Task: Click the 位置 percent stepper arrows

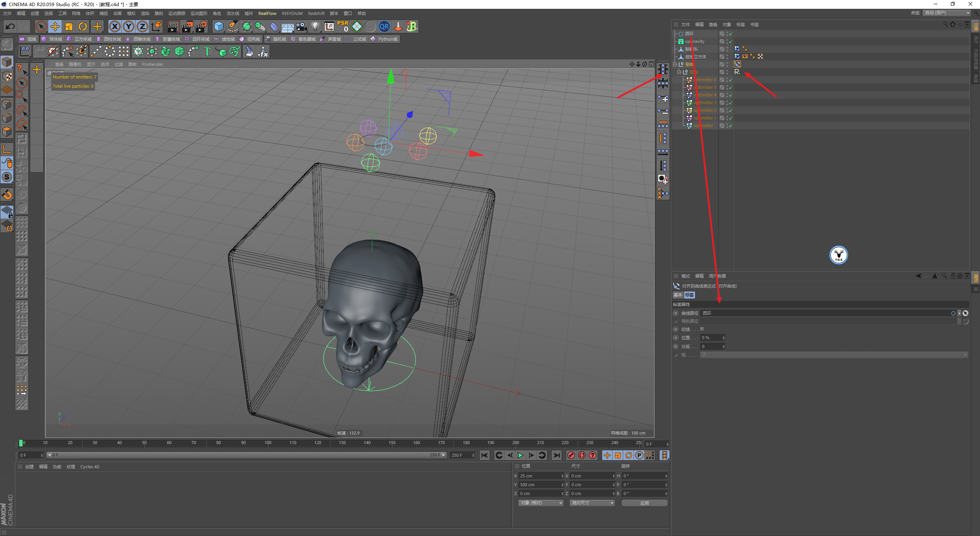Action: (x=723, y=338)
